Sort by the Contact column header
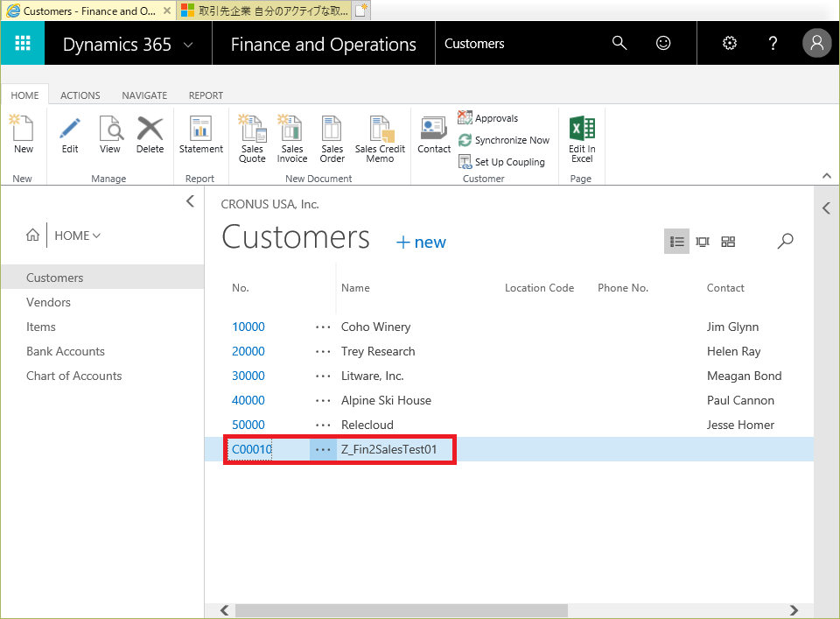The image size is (840, 619). tap(725, 288)
